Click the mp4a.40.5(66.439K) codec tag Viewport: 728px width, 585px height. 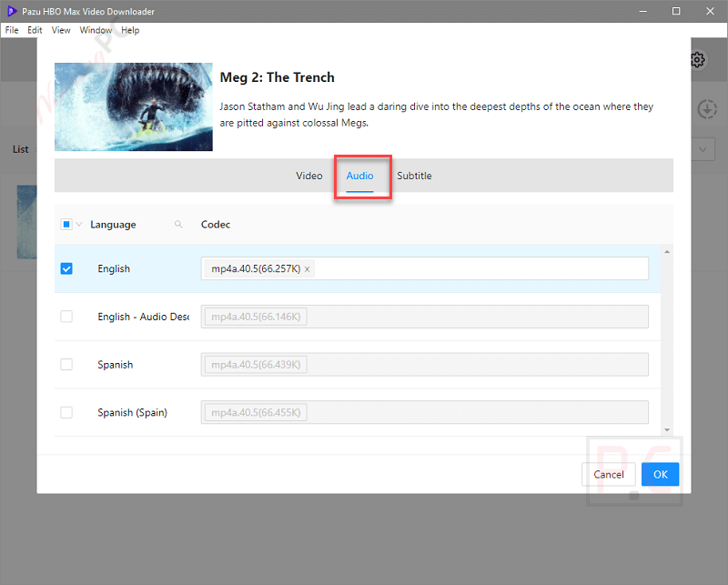[x=256, y=365]
